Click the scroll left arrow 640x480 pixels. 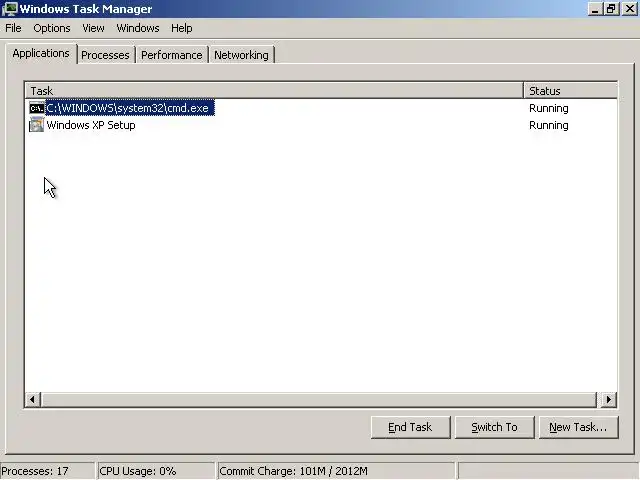click(33, 400)
